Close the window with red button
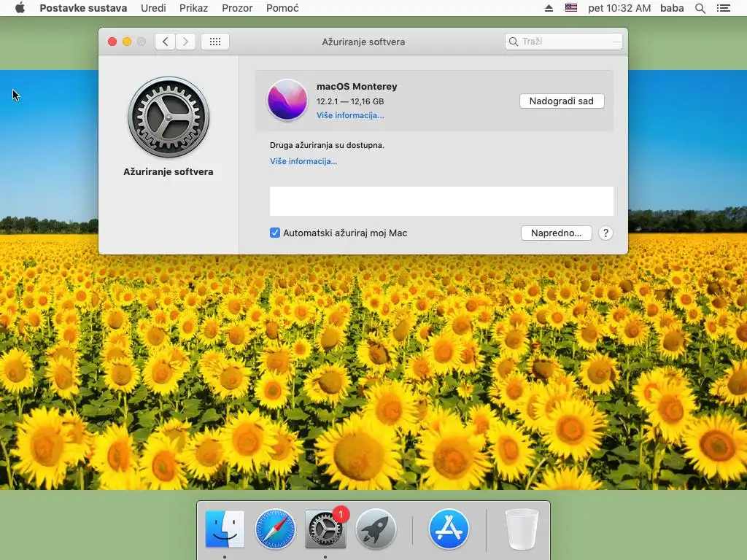Screen dimensions: 747x560 coord(112,42)
